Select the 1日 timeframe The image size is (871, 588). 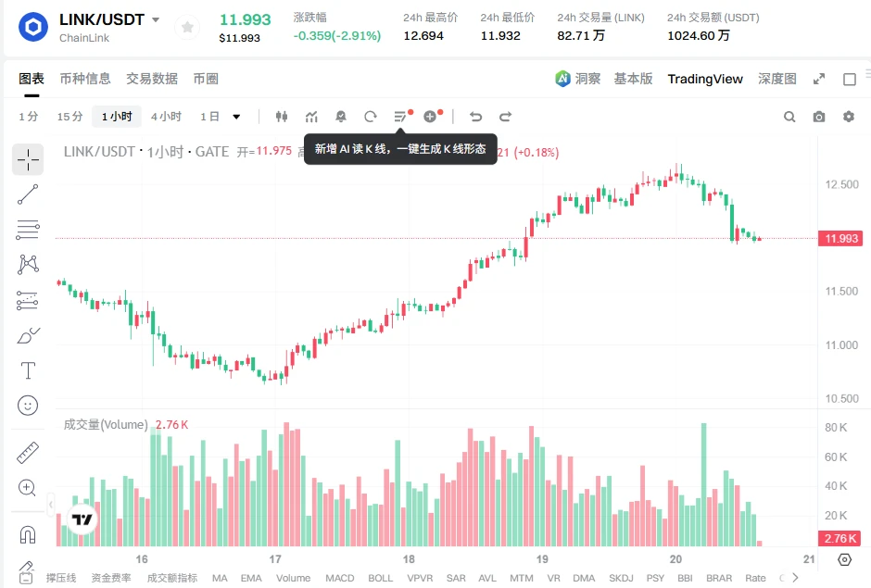coord(209,117)
